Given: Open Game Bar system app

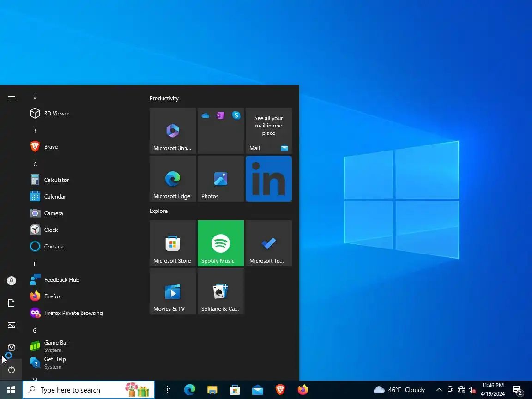Looking at the screenshot, I should 81,346.
